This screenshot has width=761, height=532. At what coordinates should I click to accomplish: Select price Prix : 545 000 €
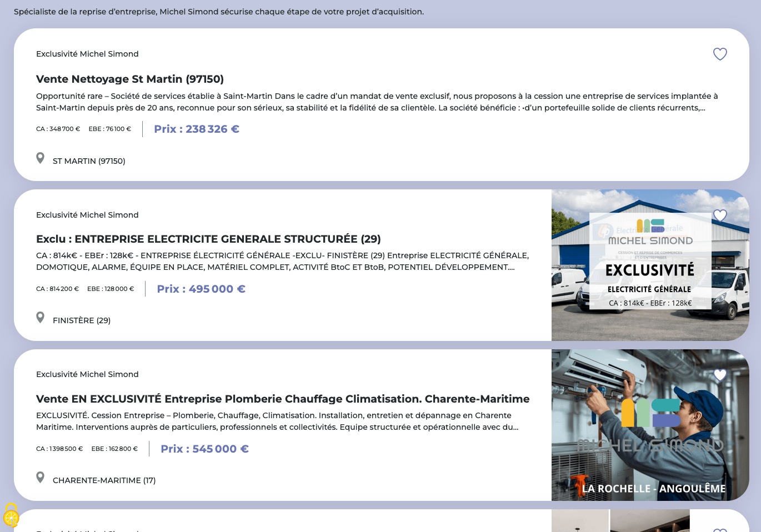tap(204, 449)
